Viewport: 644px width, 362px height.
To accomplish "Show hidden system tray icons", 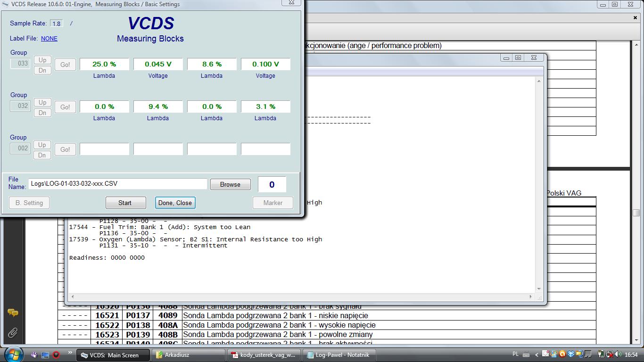I will 537,355.
